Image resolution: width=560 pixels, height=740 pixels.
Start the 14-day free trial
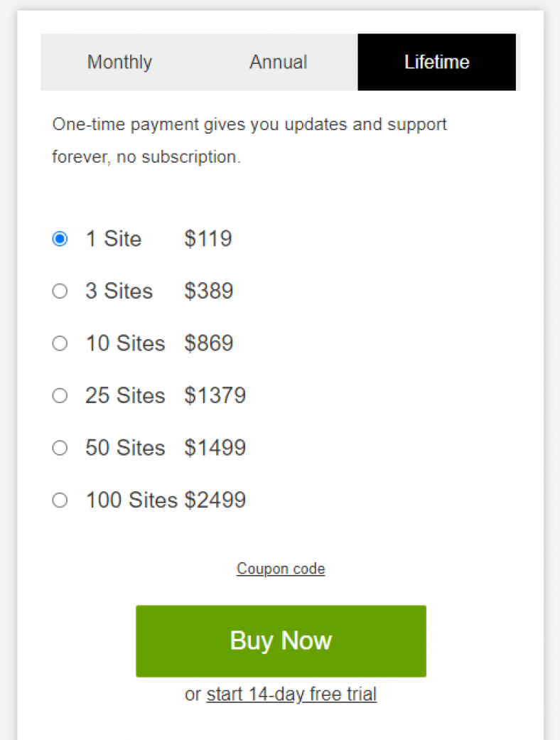pyautogui.click(x=291, y=695)
